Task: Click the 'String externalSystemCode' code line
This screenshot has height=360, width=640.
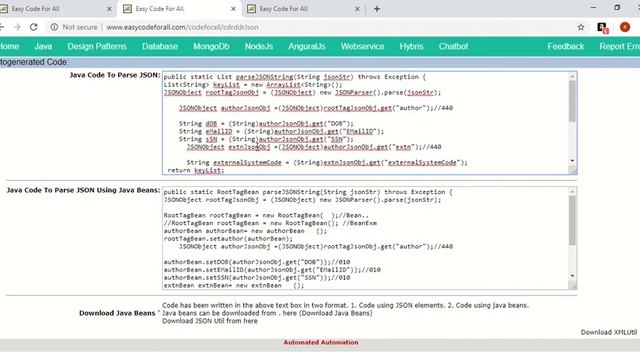Action: pyautogui.click(x=327, y=162)
